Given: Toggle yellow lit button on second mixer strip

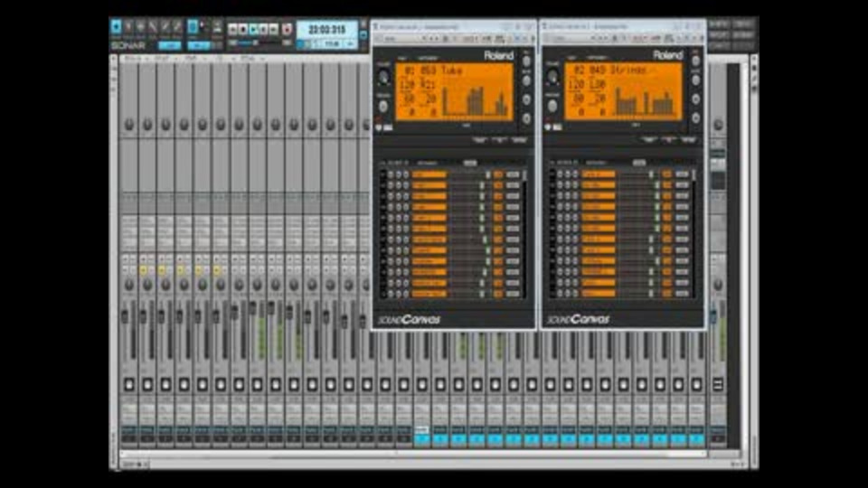Looking at the screenshot, I should point(144,270).
